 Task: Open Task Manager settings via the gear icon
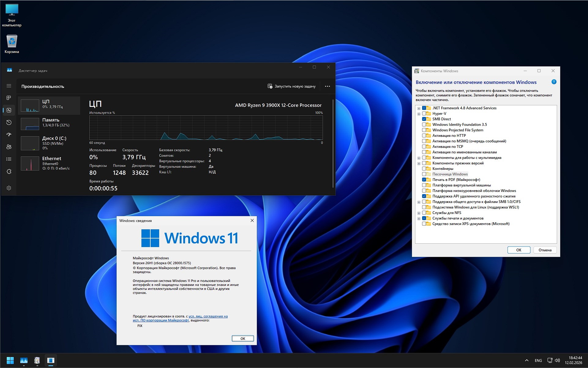(x=9, y=188)
